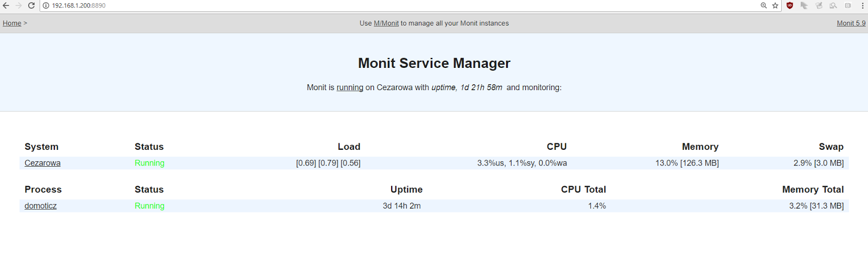This screenshot has width=868, height=271.
Task: Click the domoticz Running status text
Action: (150, 206)
